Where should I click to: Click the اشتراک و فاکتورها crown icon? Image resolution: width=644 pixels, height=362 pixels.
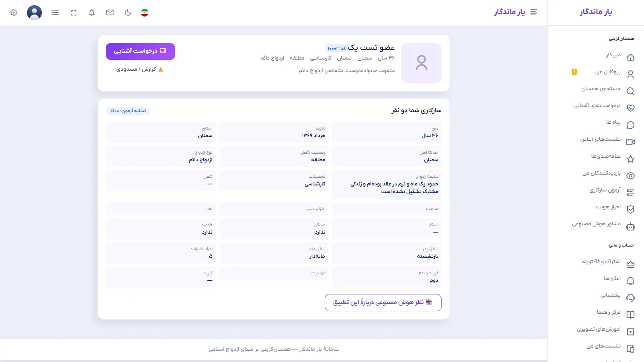coord(631,264)
